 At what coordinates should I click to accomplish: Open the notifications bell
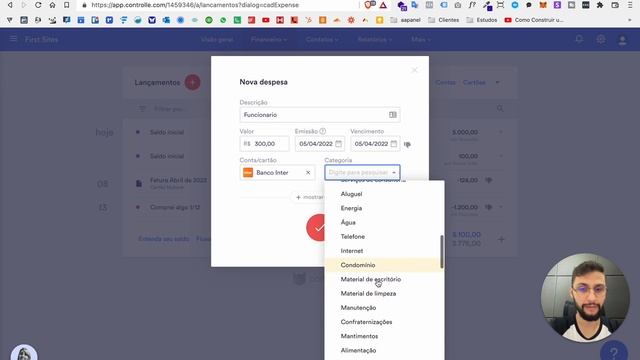(579, 39)
